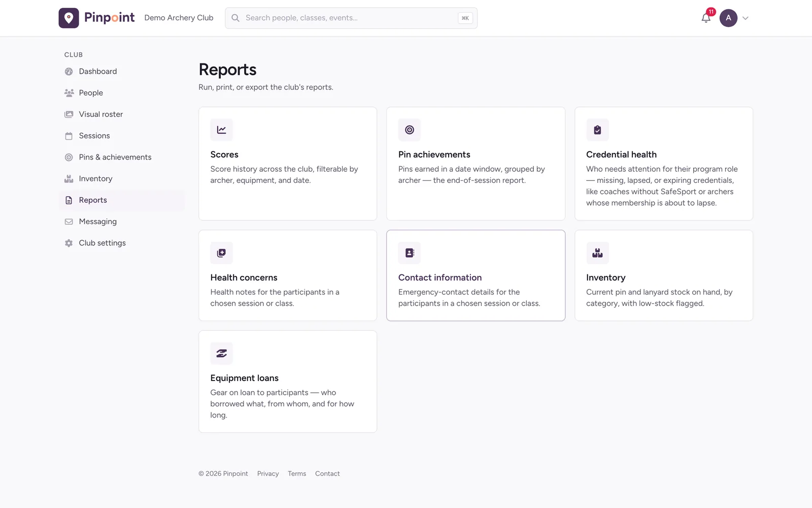Click the Club settings gear icon
This screenshot has height=508, width=812.
click(x=69, y=243)
